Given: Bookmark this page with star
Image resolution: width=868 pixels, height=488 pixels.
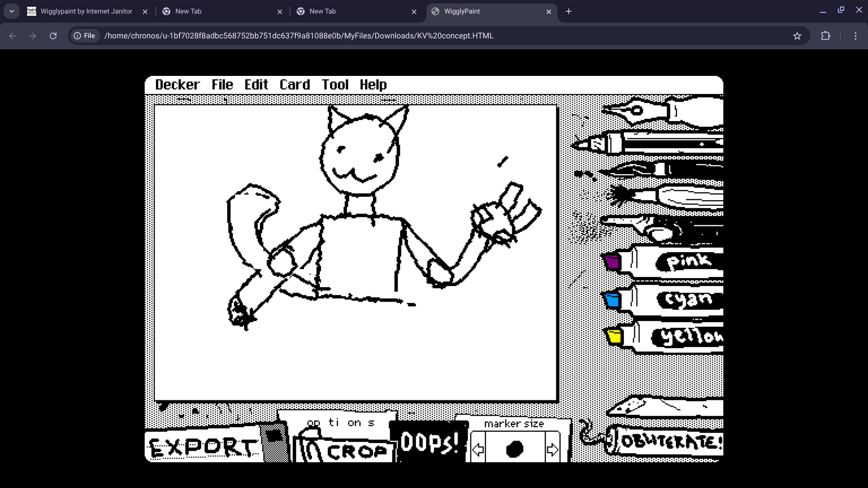Looking at the screenshot, I should pos(797,36).
